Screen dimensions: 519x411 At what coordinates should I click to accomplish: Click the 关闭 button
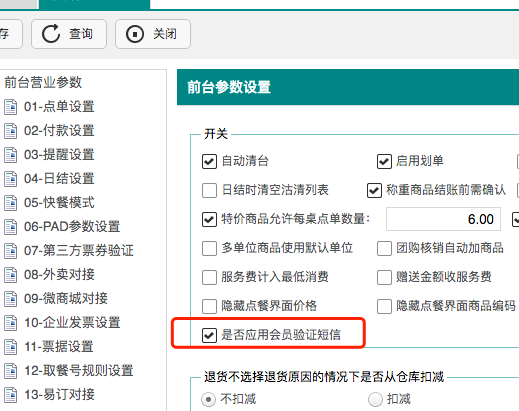153,34
